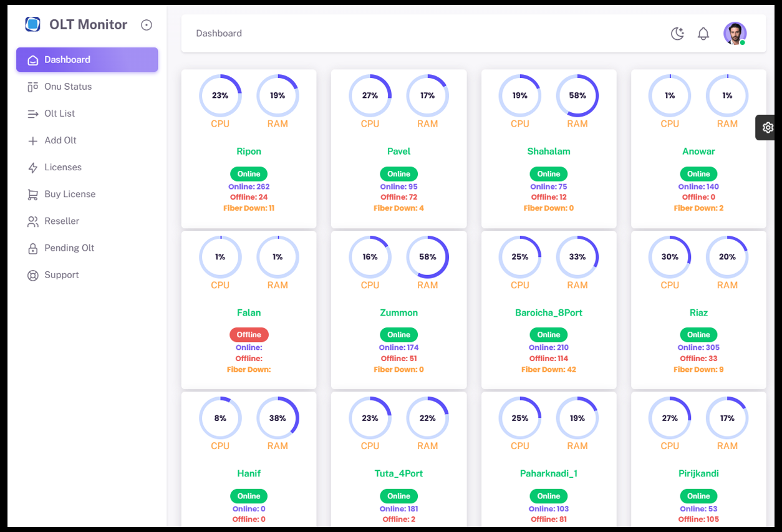Open the Dashboard breadcrumb label

tap(219, 33)
